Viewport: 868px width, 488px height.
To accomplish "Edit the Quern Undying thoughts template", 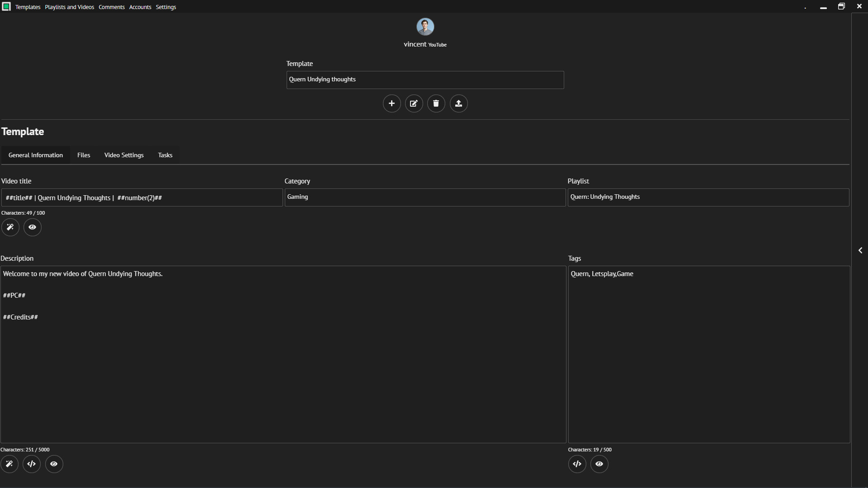I will tap(414, 103).
